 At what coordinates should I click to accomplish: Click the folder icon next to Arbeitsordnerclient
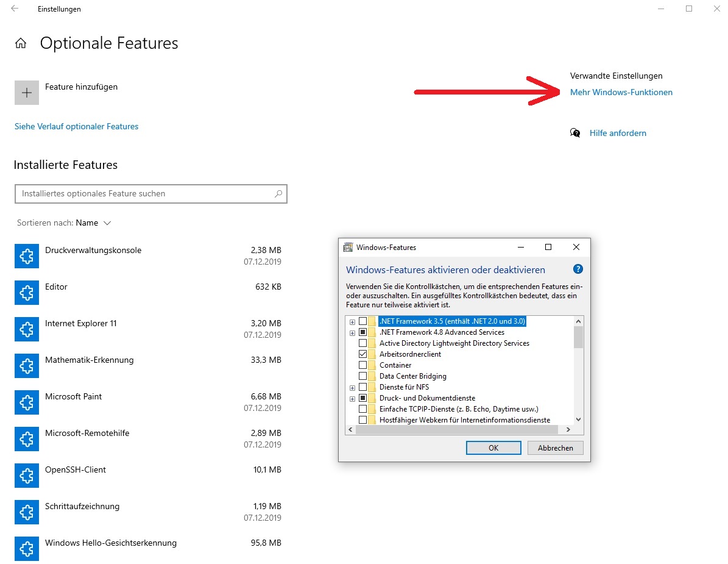click(x=372, y=354)
